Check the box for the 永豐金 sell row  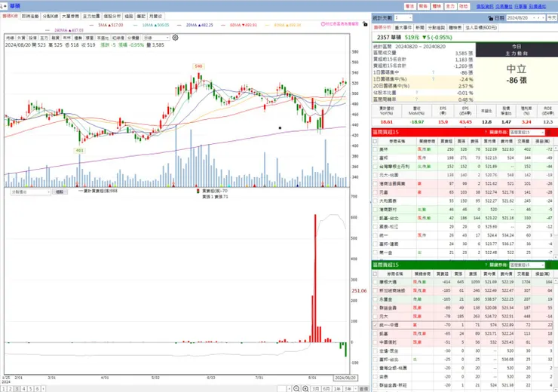click(x=375, y=299)
